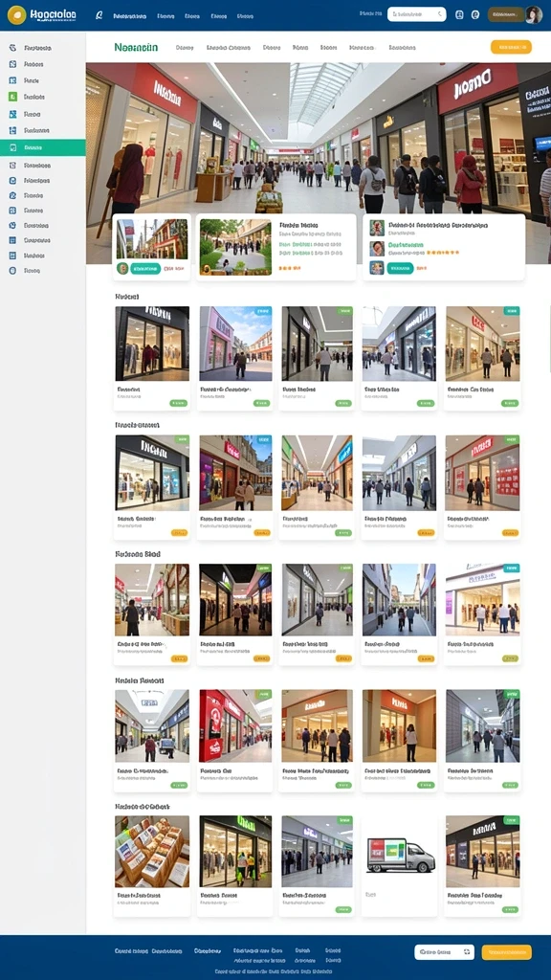551x980 pixels.
Task: Click the last icon in left sidebar
Action: click(x=12, y=271)
